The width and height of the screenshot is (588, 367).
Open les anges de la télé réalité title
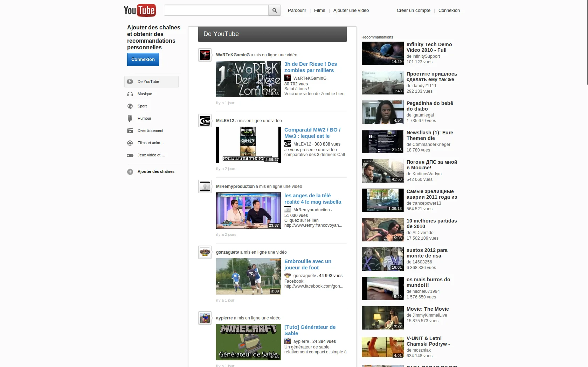tap(313, 199)
